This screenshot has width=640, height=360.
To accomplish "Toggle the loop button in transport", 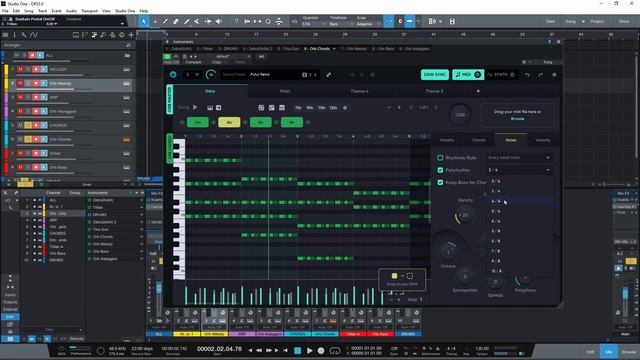I will (x=335, y=351).
